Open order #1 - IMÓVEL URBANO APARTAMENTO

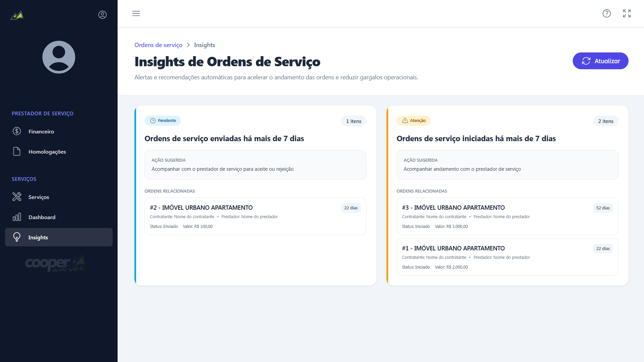[x=508, y=257]
